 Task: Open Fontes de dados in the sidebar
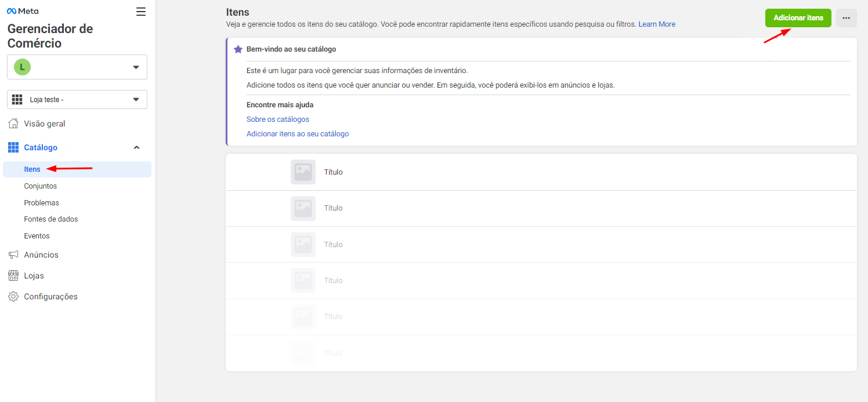[51, 219]
